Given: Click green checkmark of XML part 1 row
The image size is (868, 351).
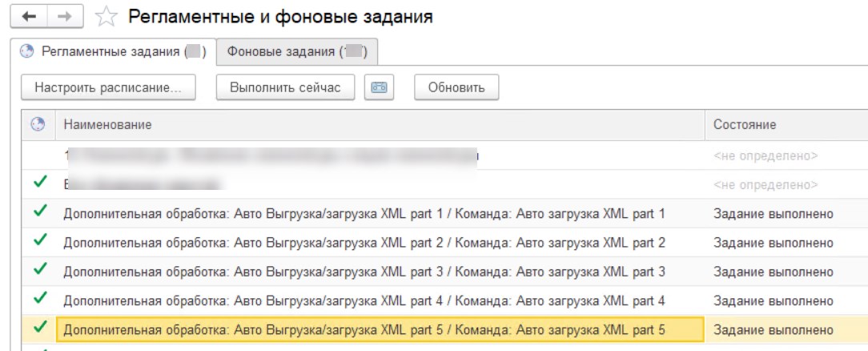Looking at the screenshot, I should tap(40, 211).
